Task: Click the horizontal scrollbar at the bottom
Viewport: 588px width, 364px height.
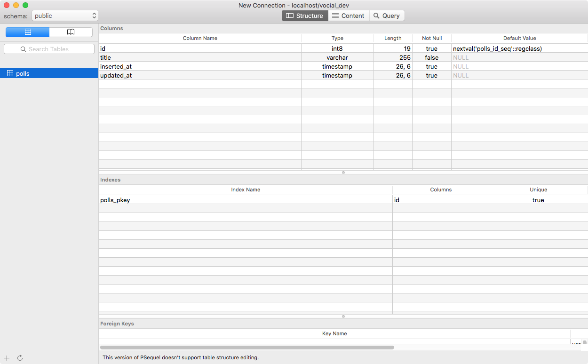Action: coord(247,348)
